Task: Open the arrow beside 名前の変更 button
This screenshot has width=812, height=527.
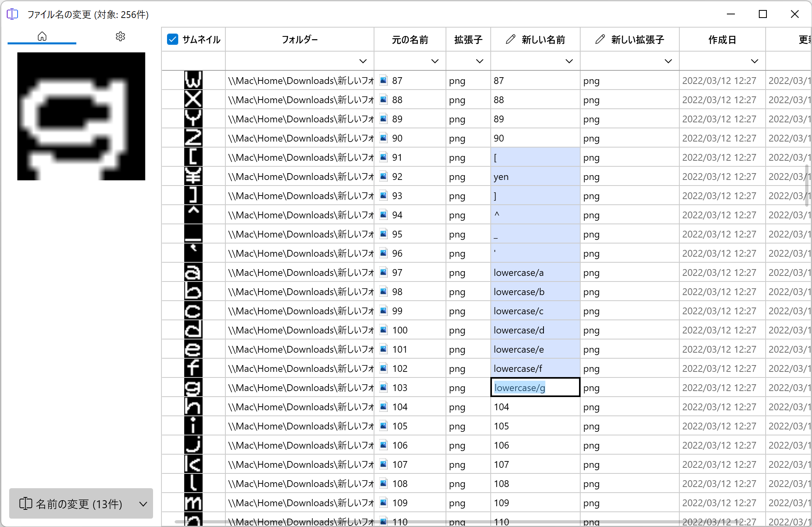Action: [143, 504]
